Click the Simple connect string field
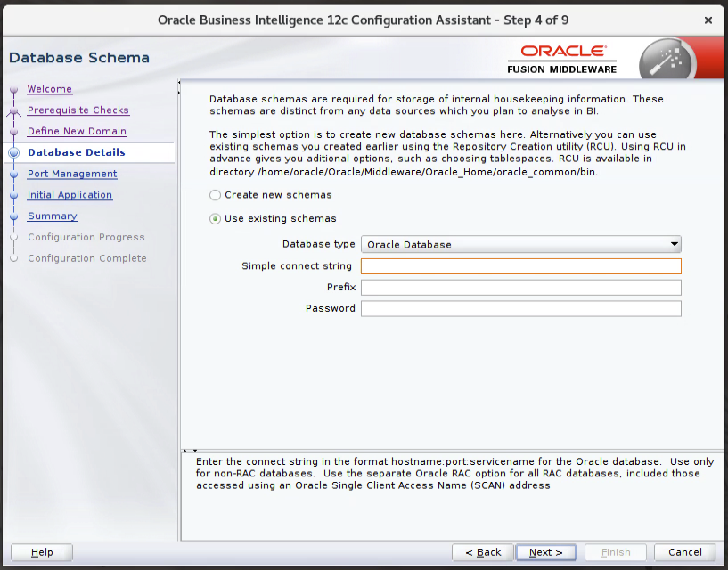Image resolution: width=728 pixels, height=570 pixels. tap(521, 266)
